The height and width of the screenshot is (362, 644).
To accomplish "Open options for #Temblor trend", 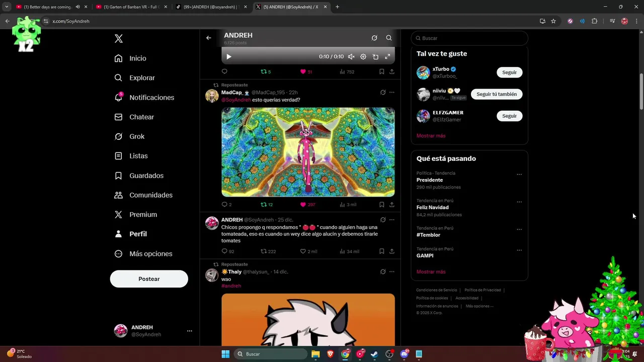I will [x=519, y=230].
